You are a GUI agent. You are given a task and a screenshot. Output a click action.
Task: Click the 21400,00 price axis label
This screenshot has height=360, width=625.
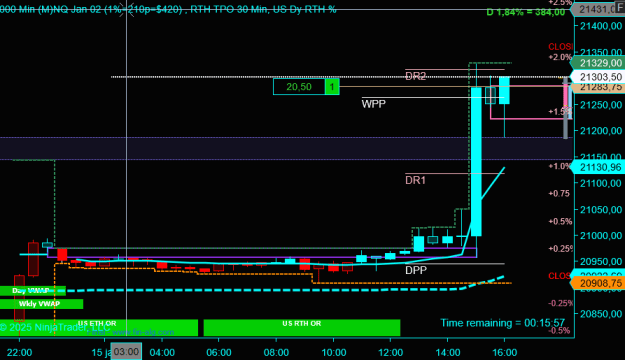601,26
